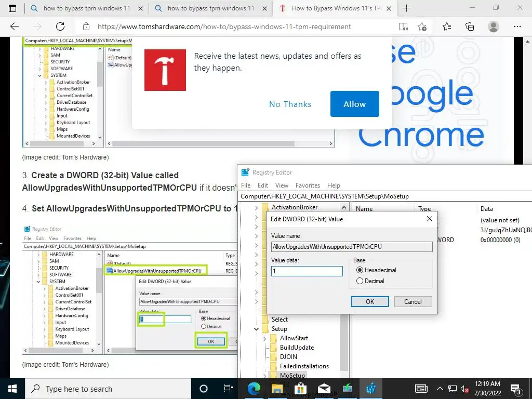Screen dimensions: 532x399
Task: Go back in the Edge browser
Action: pyautogui.click(x=14, y=26)
